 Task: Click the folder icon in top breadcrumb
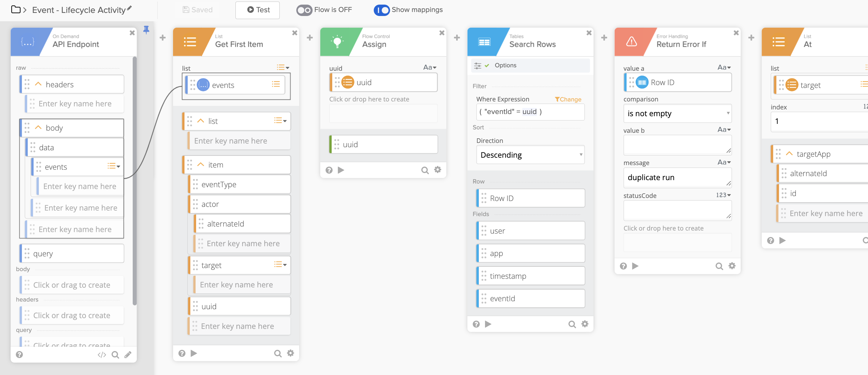(x=15, y=10)
